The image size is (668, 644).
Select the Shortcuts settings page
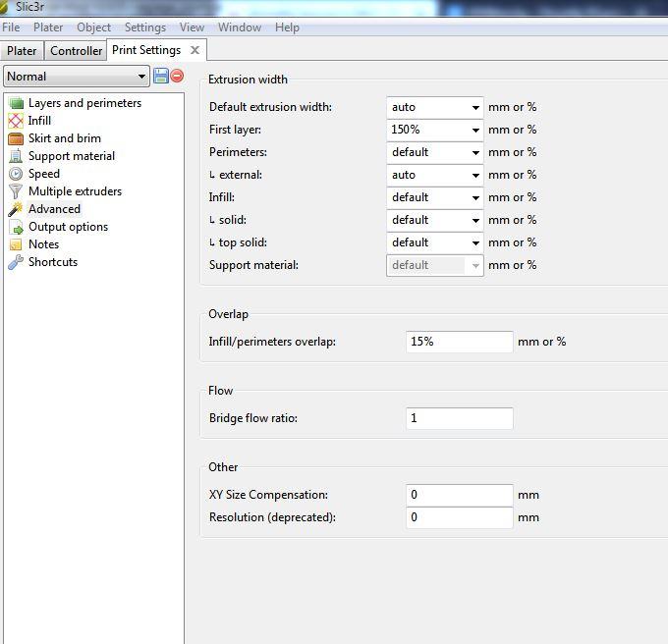click(x=53, y=262)
